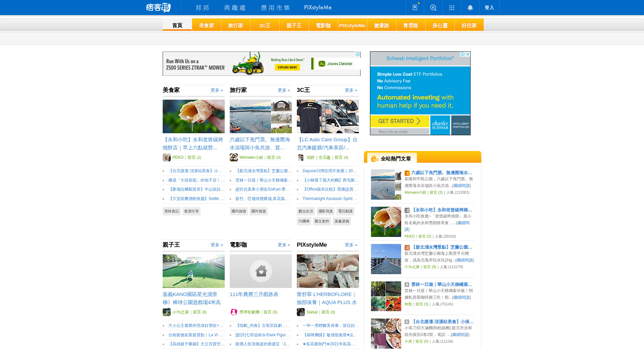Select the 3C王 category tab
This screenshot has width=644, height=349.
pos(265,25)
